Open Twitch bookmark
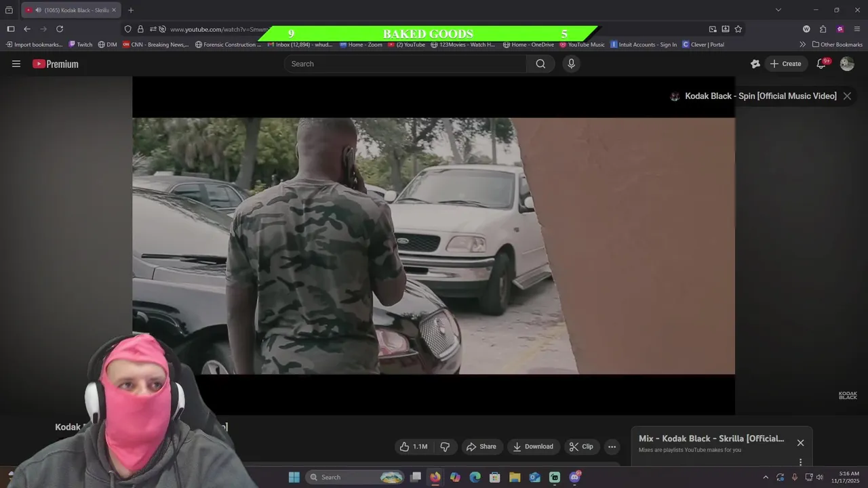The height and width of the screenshot is (488, 868). pyautogui.click(x=81, y=45)
